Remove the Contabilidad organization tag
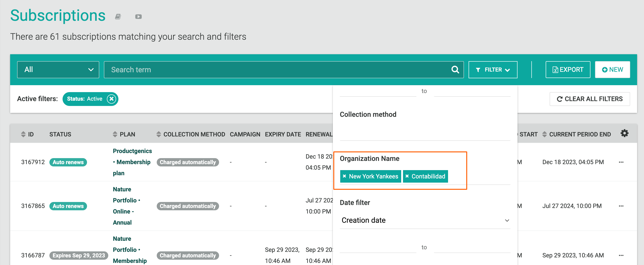The width and height of the screenshot is (644, 265). coord(407,176)
